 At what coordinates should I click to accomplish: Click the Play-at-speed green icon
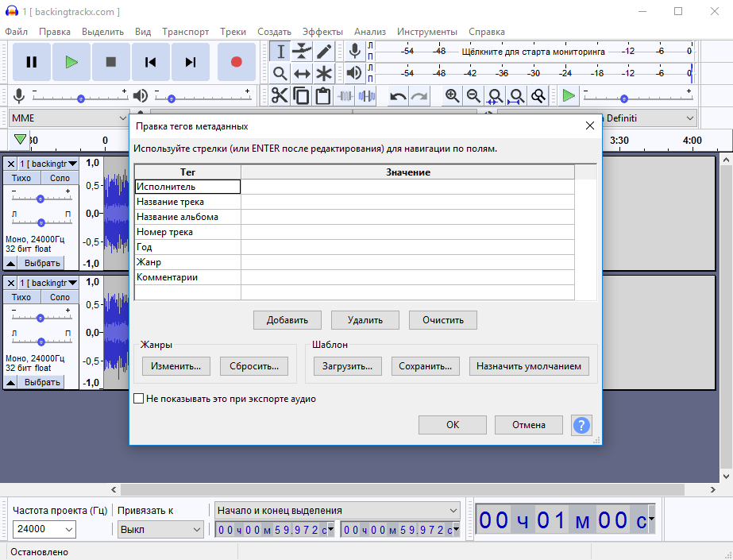tap(569, 96)
